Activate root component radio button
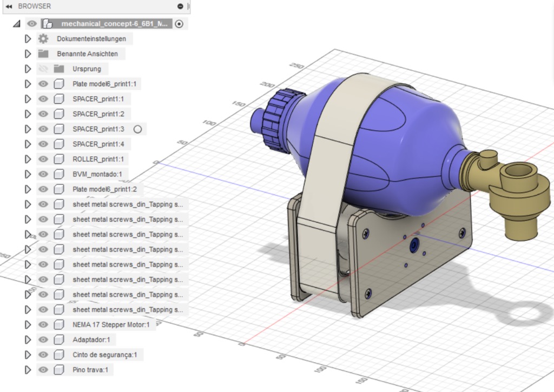Image resolution: width=554 pixels, height=392 pixels. 179,24
